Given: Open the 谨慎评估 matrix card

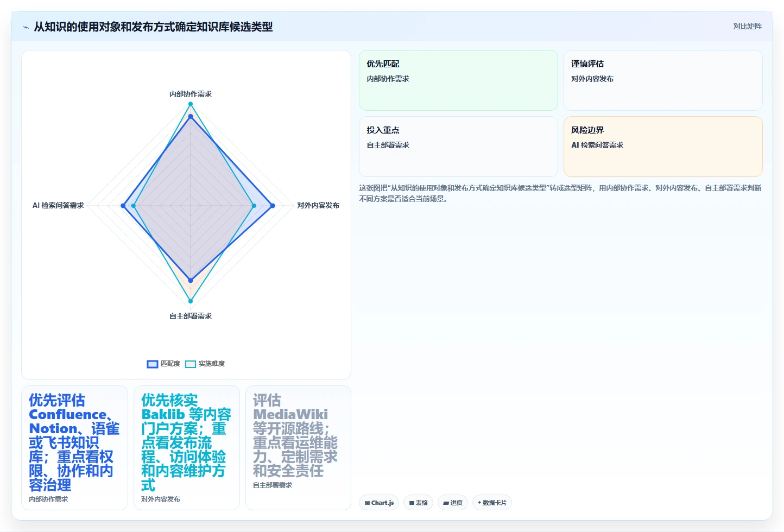Looking at the screenshot, I should pos(663,80).
